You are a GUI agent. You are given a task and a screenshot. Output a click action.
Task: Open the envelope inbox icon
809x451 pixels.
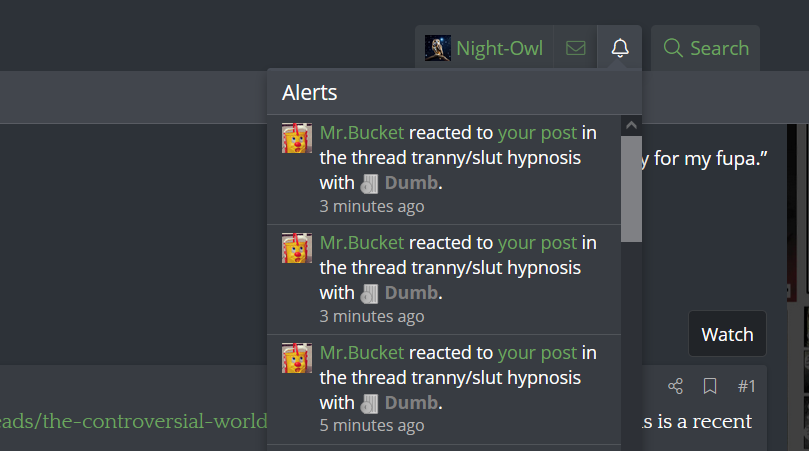(x=575, y=48)
